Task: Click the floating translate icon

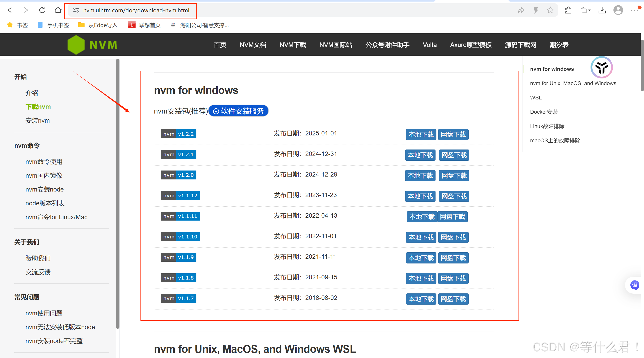Action: click(x=635, y=285)
